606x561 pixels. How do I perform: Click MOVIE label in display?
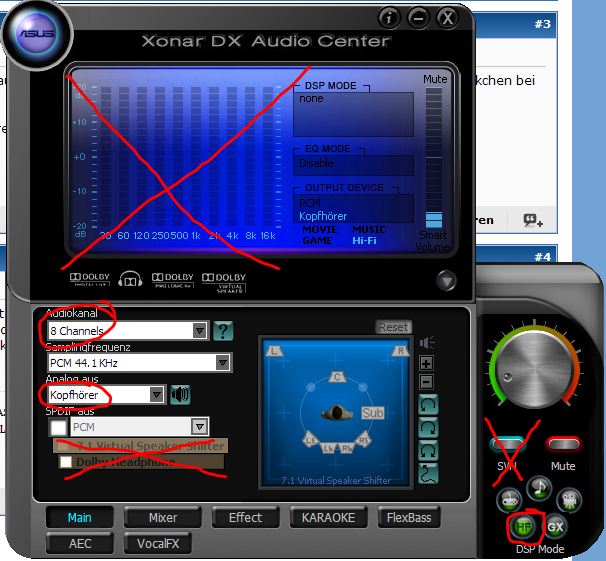[x=319, y=230]
